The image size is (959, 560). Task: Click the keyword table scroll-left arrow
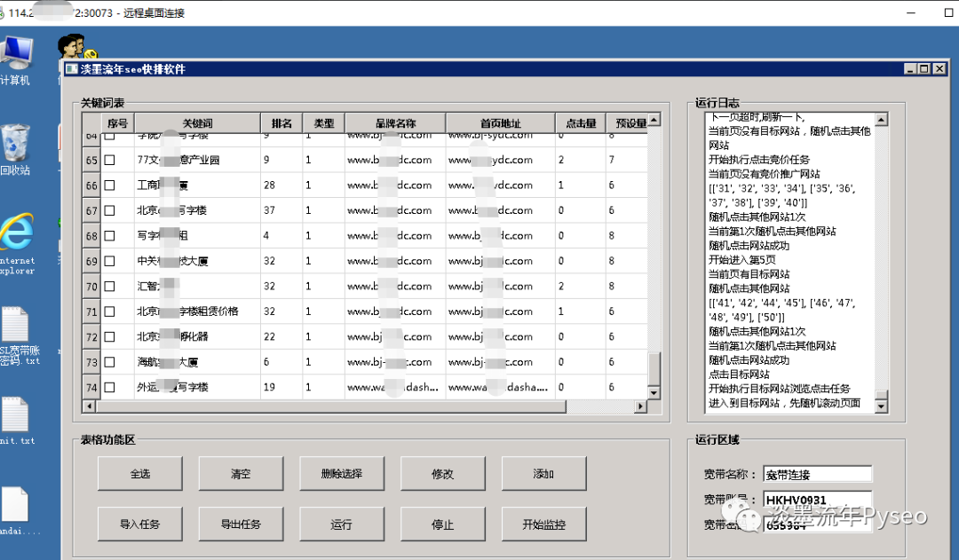pyautogui.click(x=90, y=406)
